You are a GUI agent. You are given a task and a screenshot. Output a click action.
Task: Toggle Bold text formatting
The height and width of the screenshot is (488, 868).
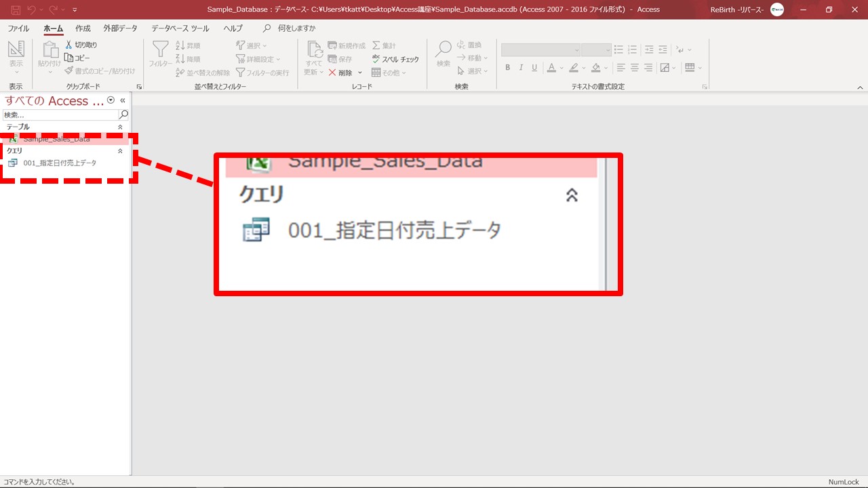[508, 68]
